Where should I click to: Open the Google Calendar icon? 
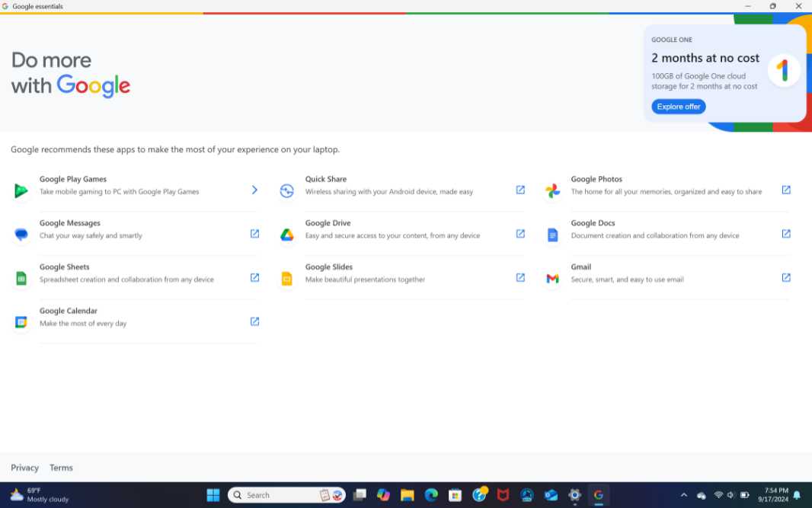(21, 322)
